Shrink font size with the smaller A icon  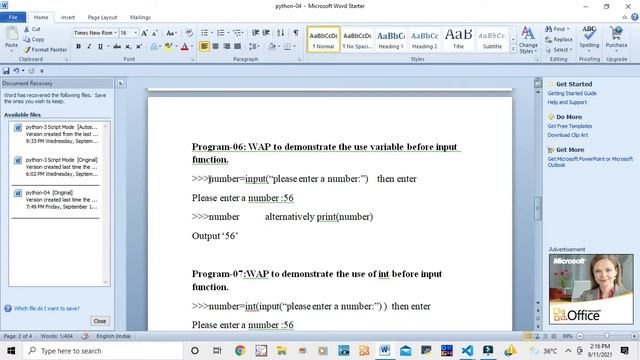[155, 33]
